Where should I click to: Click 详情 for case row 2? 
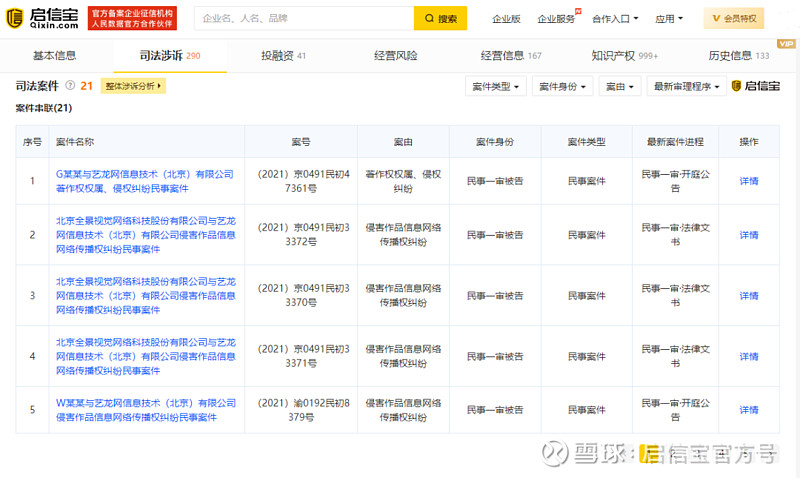click(x=749, y=235)
